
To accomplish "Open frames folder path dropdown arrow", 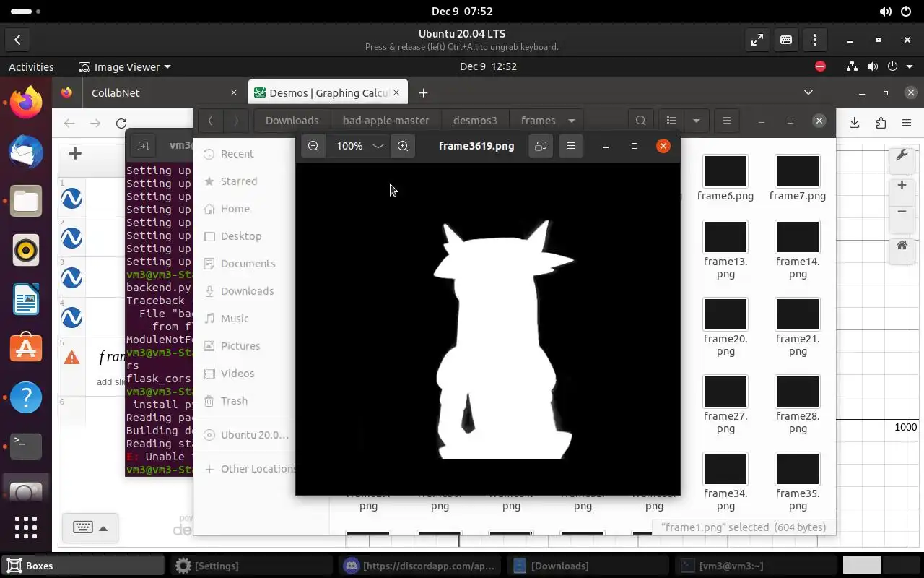I will [572, 121].
